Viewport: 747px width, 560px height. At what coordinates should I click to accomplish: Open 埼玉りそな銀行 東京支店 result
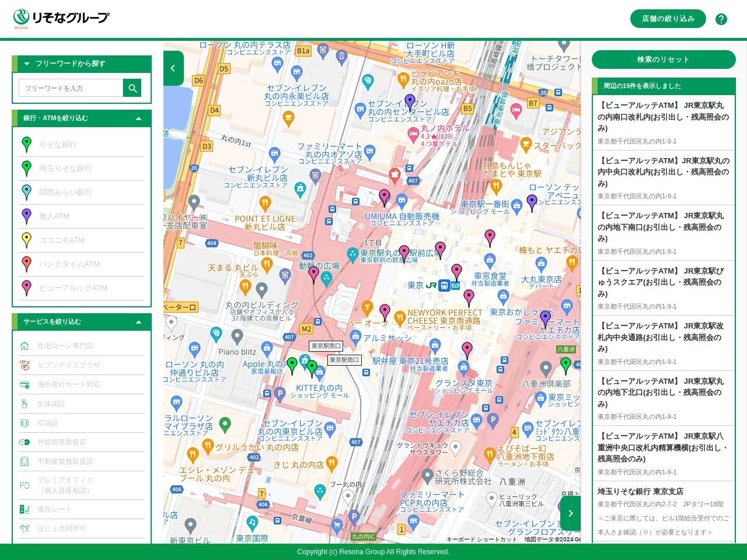pos(664,512)
